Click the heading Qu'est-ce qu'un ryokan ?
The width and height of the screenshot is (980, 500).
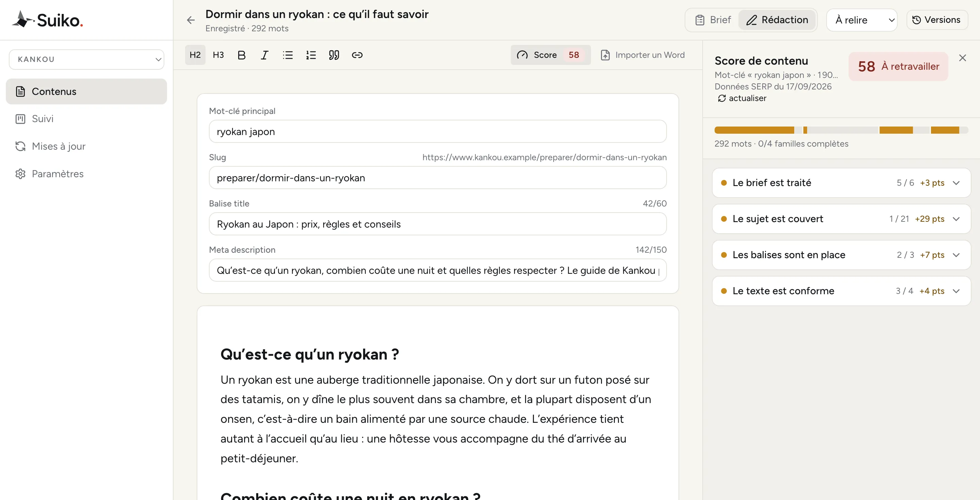point(310,354)
